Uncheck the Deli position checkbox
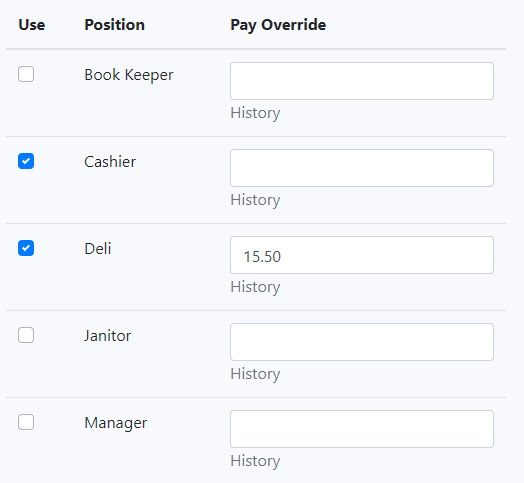Screen dimensions: 524x483 pyautogui.click(x=26, y=248)
